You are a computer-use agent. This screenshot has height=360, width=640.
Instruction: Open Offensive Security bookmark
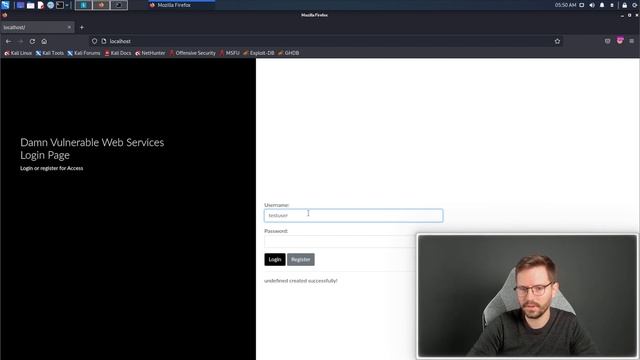click(x=192, y=53)
